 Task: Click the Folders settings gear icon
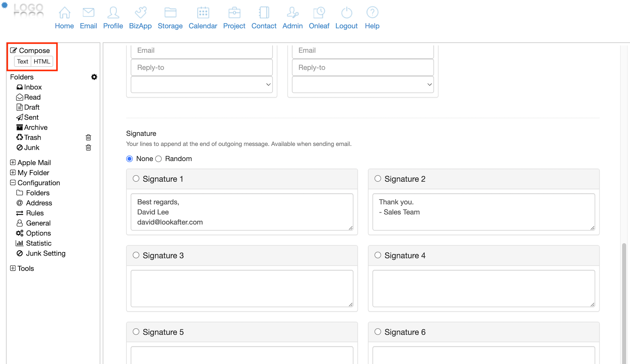point(94,77)
